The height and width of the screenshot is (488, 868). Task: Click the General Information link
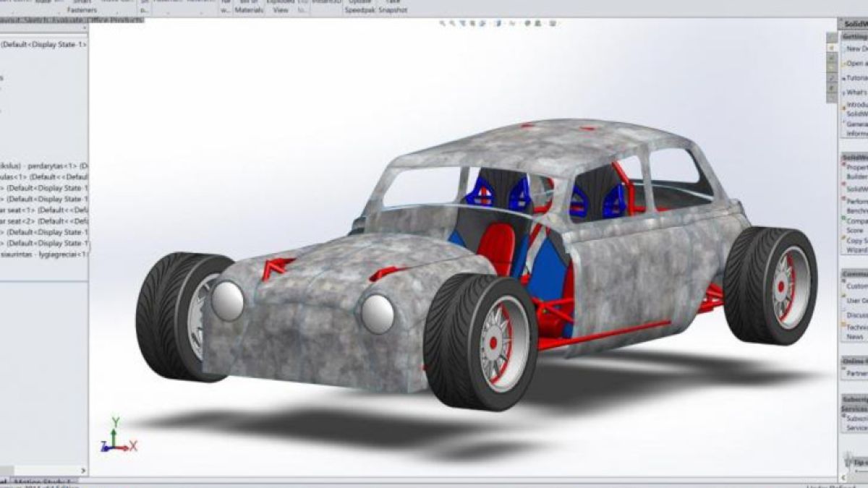[856, 129]
